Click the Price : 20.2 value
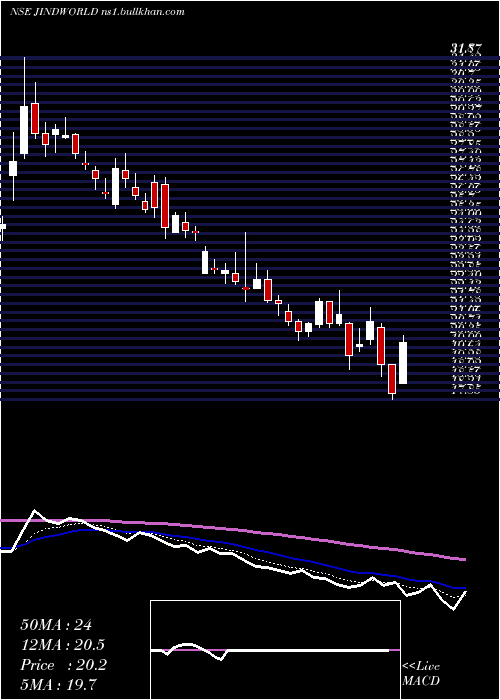Image resolution: width=500 pixels, height=700 pixels. [x=63, y=665]
